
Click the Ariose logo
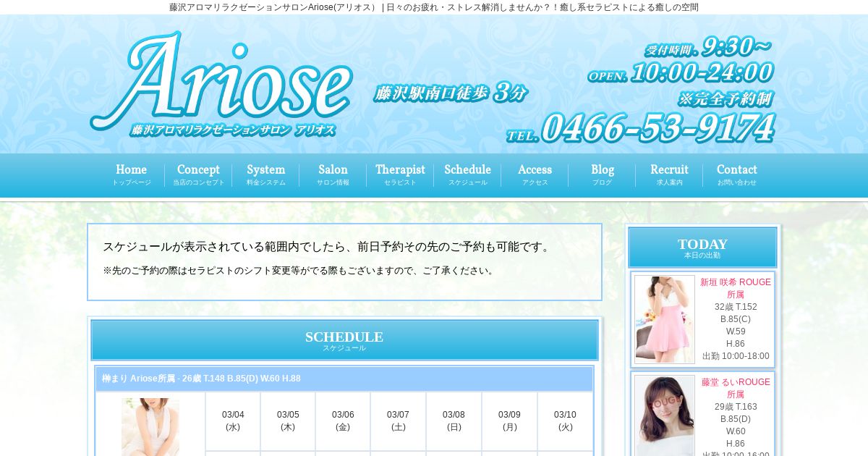pyautogui.click(x=221, y=83)
